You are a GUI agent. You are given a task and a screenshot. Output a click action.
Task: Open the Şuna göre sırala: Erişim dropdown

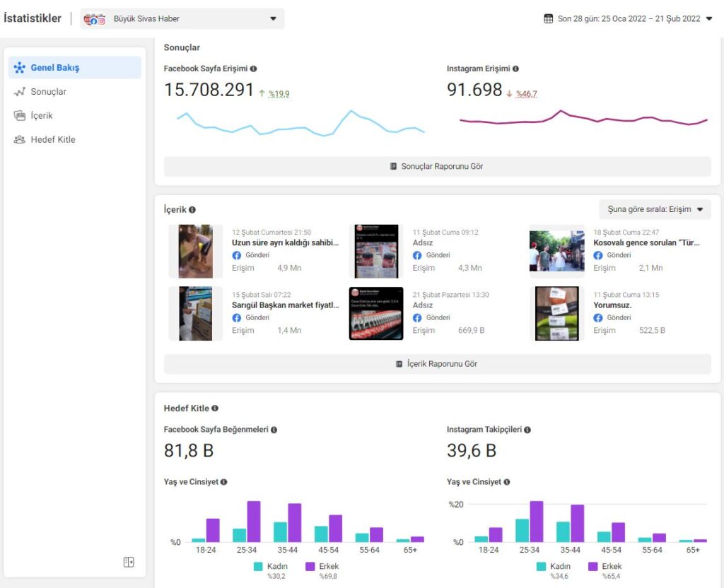[x=655, y=210]
